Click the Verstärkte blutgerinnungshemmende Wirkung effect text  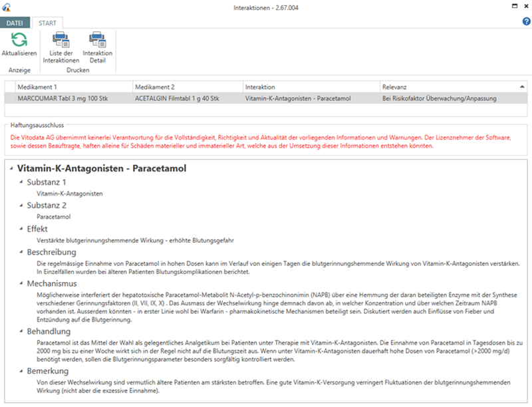coord(135,241)
